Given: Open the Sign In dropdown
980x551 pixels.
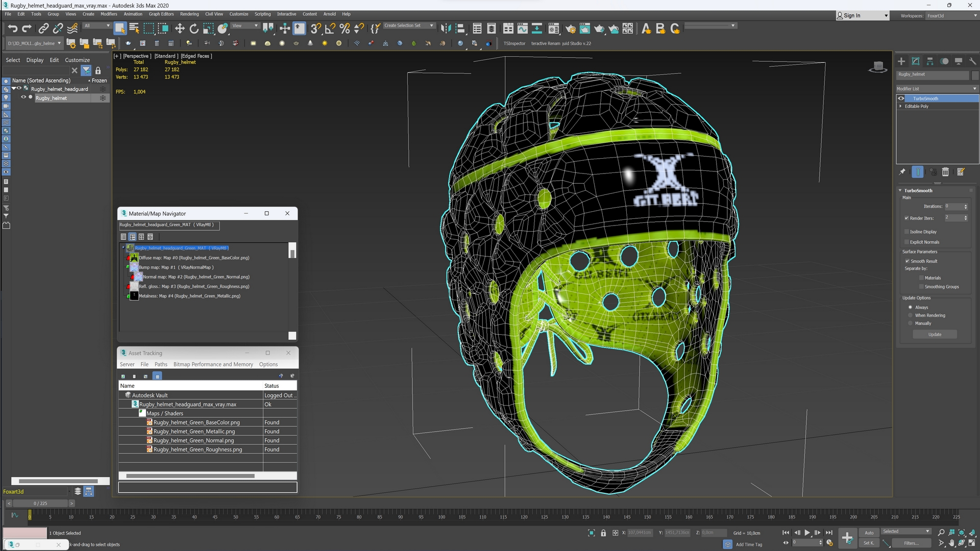Looking at the screenshot, I should (863, 16).
